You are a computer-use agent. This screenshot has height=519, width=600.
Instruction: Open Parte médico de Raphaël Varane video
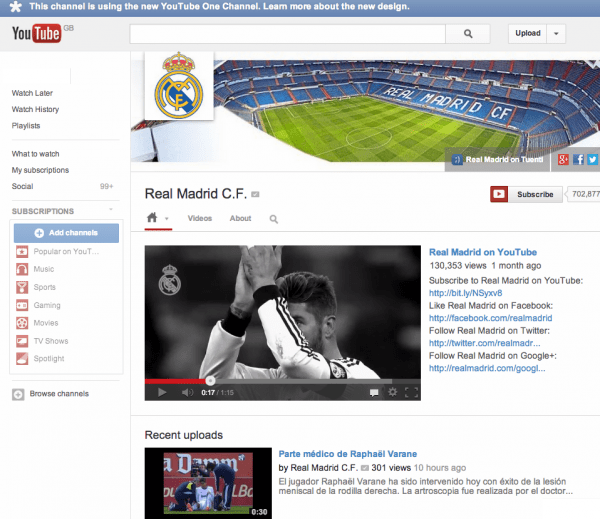point(347,454)
